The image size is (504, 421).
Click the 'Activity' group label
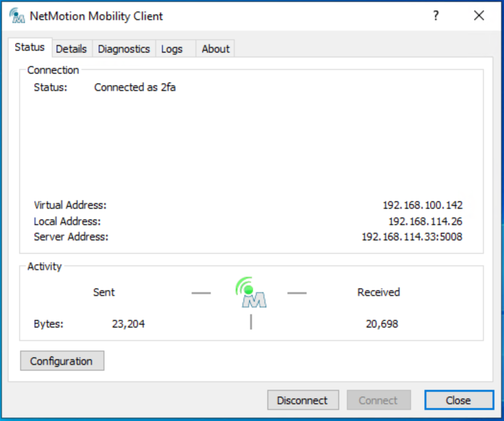click(x=45, y=266)
